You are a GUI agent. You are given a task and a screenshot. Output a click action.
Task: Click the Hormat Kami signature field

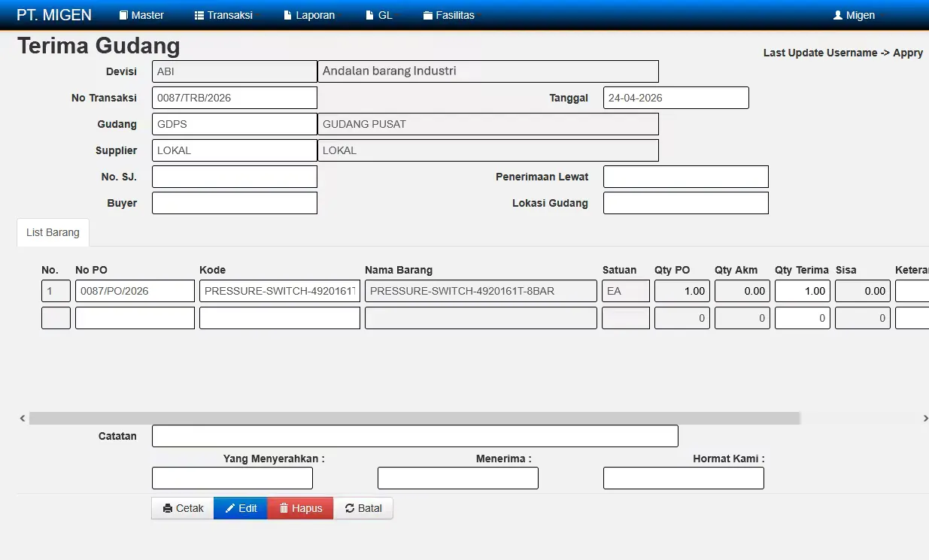click(684, 478)
